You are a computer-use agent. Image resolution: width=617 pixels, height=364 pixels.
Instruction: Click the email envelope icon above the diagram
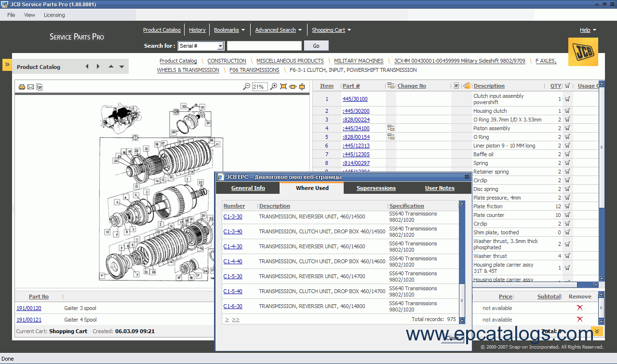(30, 87)
